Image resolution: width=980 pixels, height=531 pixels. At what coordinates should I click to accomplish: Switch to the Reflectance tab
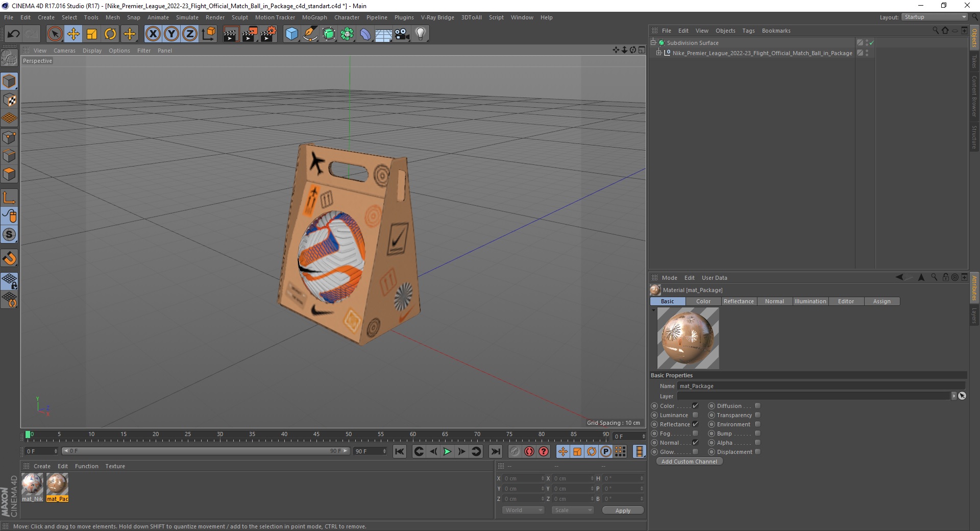(739, 301)
